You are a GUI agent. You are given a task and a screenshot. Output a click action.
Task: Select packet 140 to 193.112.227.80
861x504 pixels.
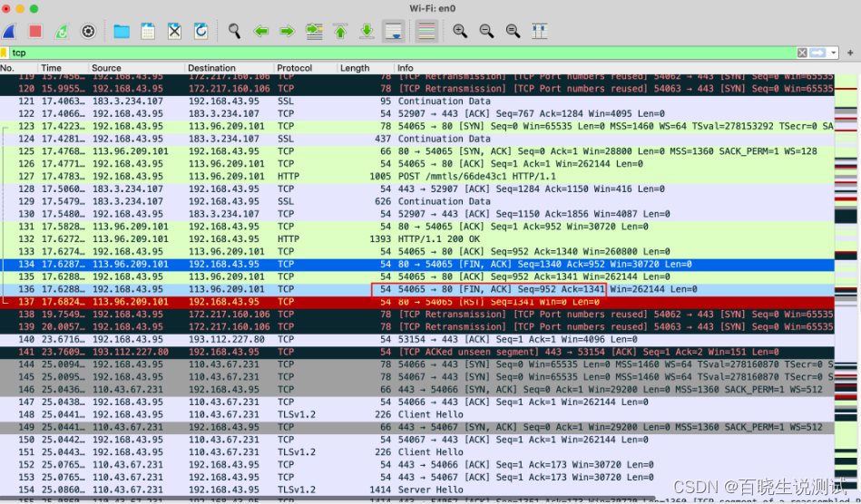(417, 339)
